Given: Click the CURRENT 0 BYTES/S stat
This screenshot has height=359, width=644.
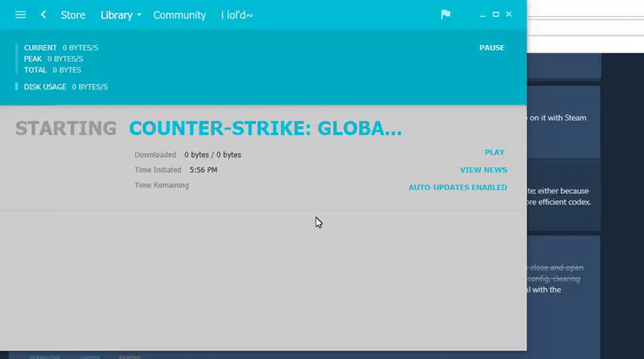Looking at the screenshot, I should (61, 47).
